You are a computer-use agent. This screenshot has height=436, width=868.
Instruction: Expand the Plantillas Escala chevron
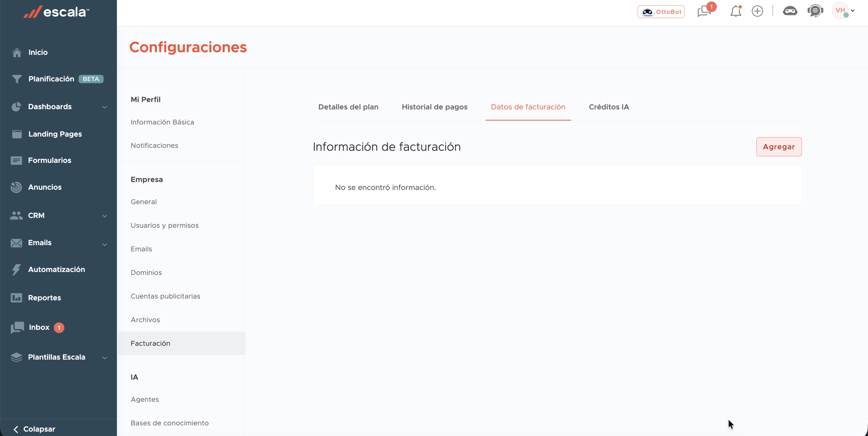point(105,358)
